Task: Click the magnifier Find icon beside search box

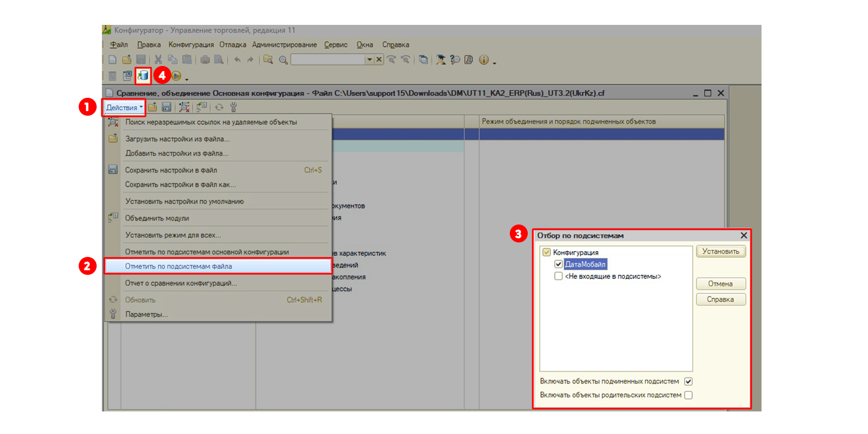Action: pos(283,60)
